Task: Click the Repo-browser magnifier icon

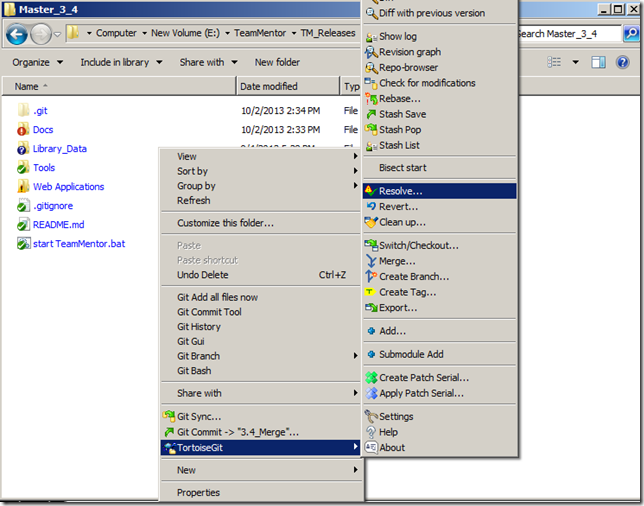Action: 371,68
